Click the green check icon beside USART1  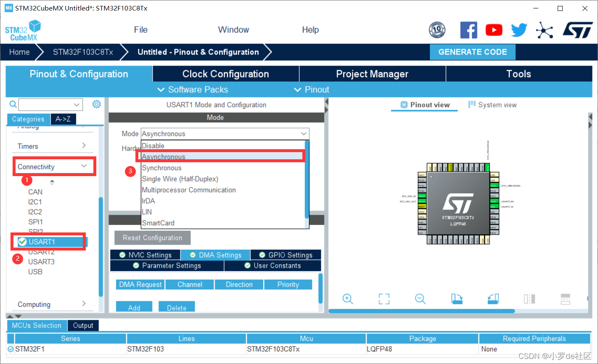tap(23, 242)
